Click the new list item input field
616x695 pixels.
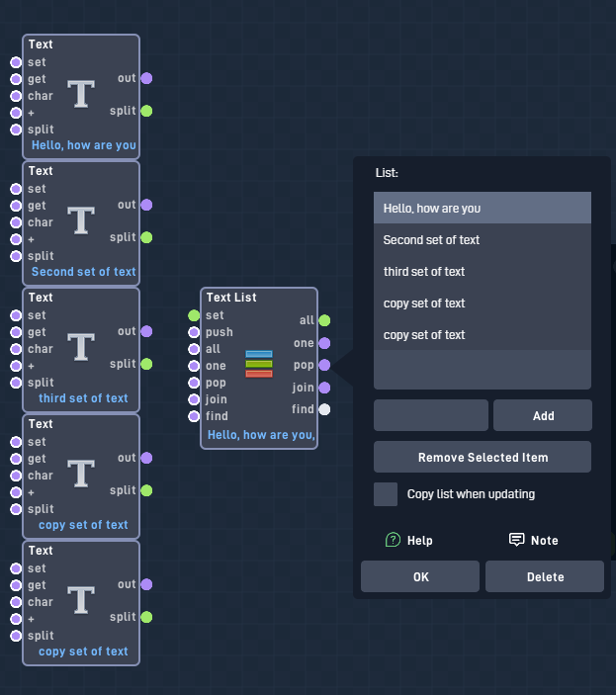(x=431, y=415)
